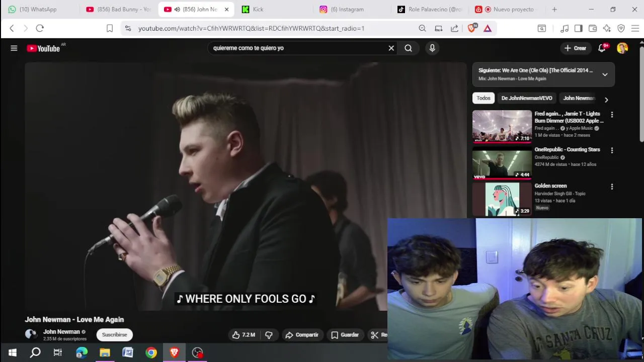Collapse the Siguiente mix playlist panel
The width and height of the screenshot is (644, 362).
[x=605, y=74]
